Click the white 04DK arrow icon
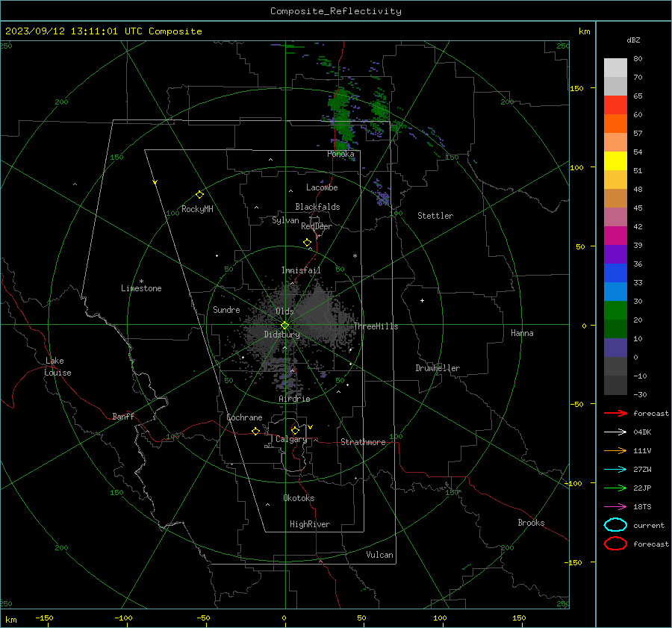Image resolution: width=672 pixels, height=628 pixels. tap(615, 432)
